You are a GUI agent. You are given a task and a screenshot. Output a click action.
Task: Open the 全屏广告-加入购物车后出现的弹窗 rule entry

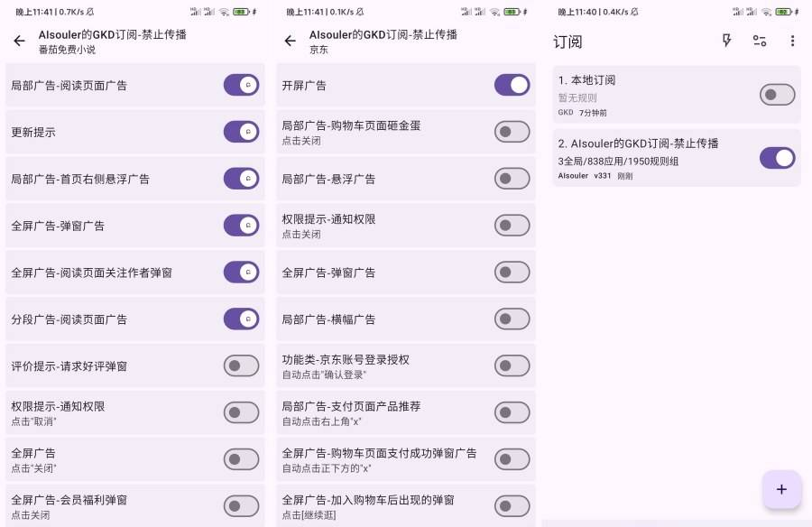[x=379, y=506]
